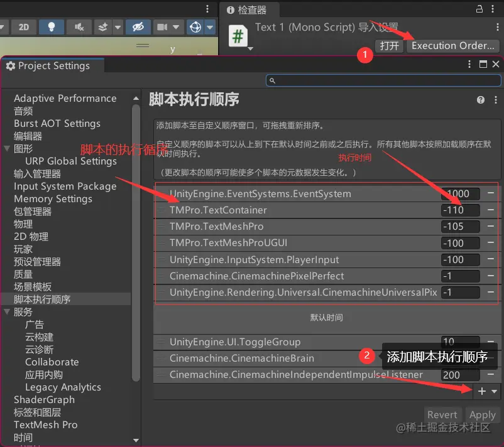504x447 pixels.
Task: Select 音频 settings category
Action: click(23, 111)
